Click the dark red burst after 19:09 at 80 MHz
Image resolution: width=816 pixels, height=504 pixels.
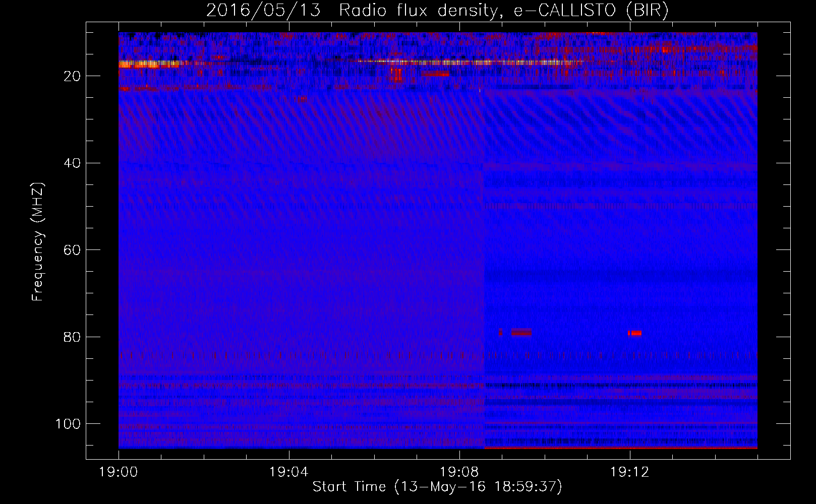(521, 332)
